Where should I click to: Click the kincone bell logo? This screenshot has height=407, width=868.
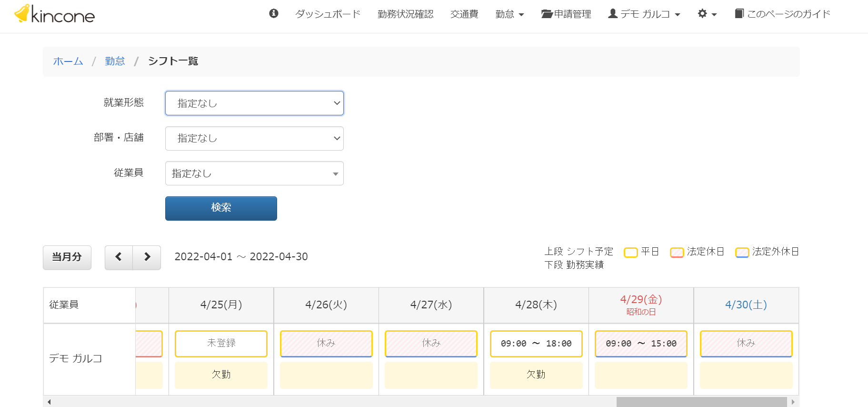pos(55,14)
